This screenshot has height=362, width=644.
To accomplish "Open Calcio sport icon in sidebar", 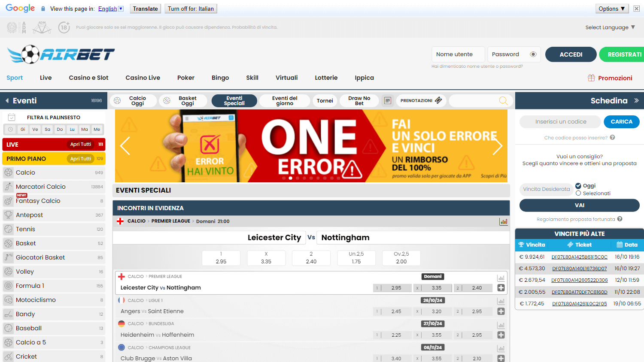I will (x=8, y=172).
